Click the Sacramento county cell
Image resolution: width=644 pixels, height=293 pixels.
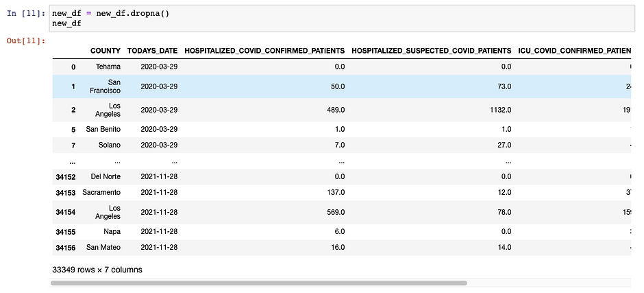(x=101, y=193)
